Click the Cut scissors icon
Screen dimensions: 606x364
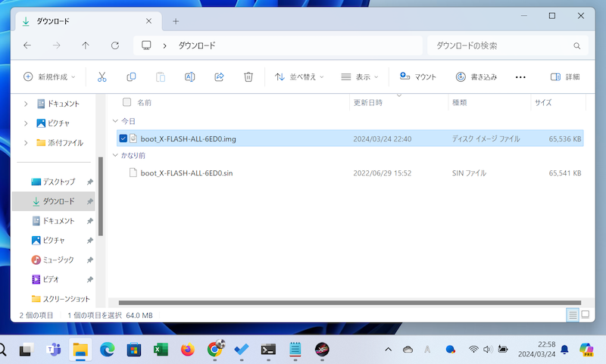[102, 76]
